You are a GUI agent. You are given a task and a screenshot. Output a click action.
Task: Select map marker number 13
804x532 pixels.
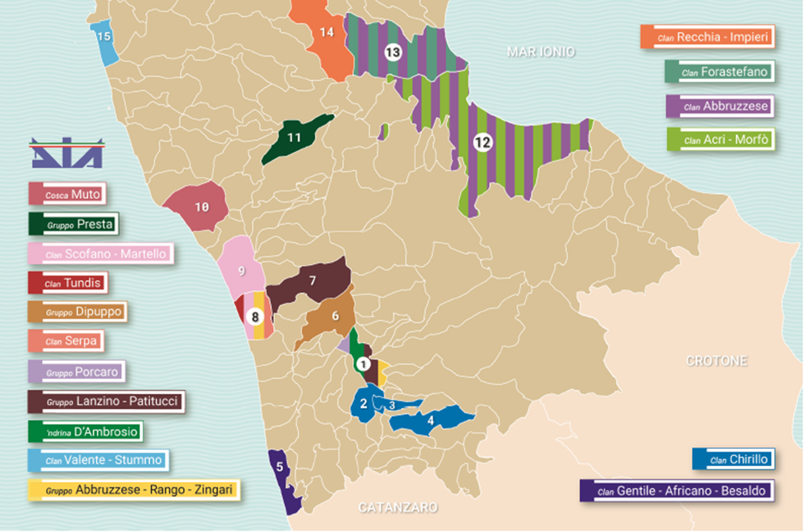[x=393, y=52]
